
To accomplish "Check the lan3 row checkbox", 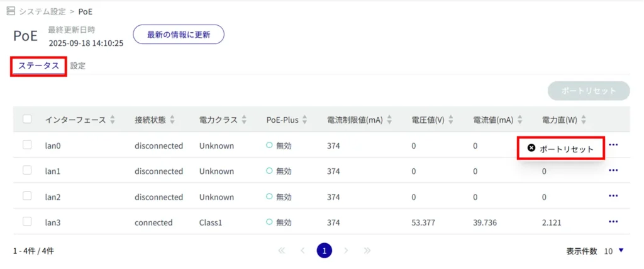I will pos(27,221).
